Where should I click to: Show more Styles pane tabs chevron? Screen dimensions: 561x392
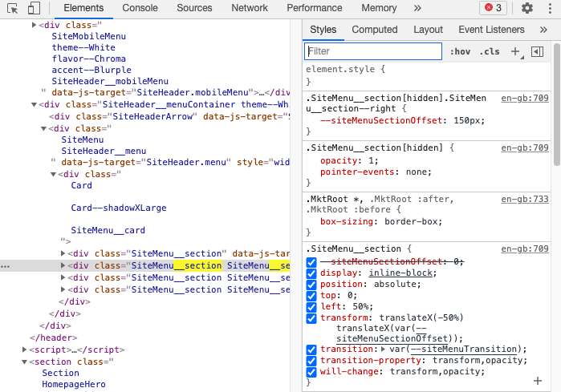tap(543, 30)
